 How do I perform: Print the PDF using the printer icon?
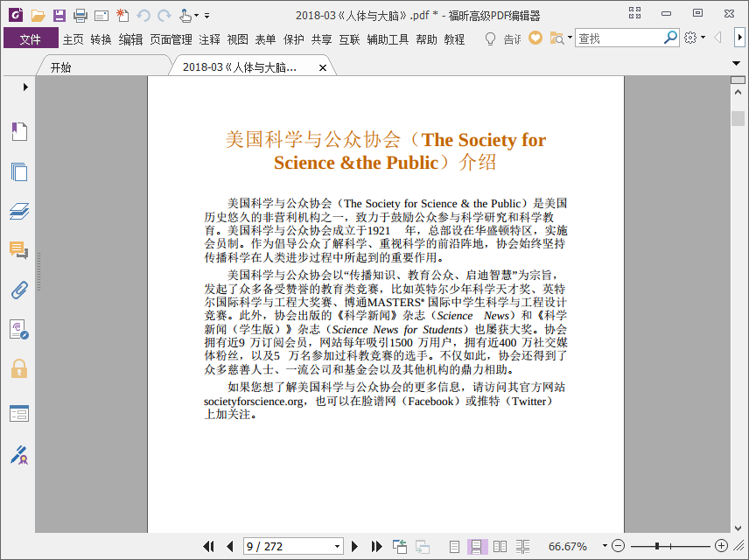point(80,16)
